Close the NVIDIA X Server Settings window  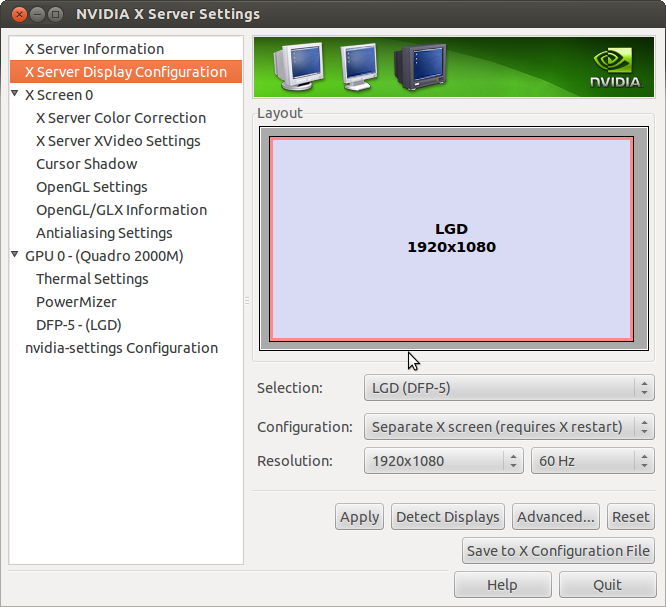(x=19, y=14)
